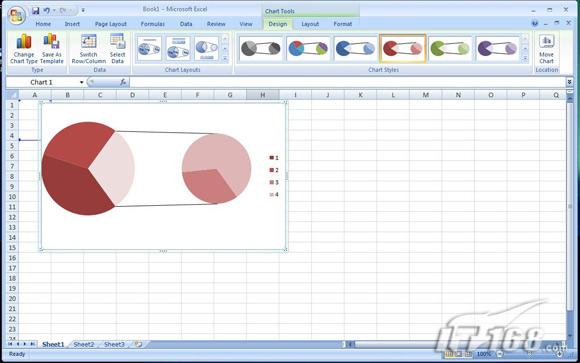Select column H header

point(263,95)
